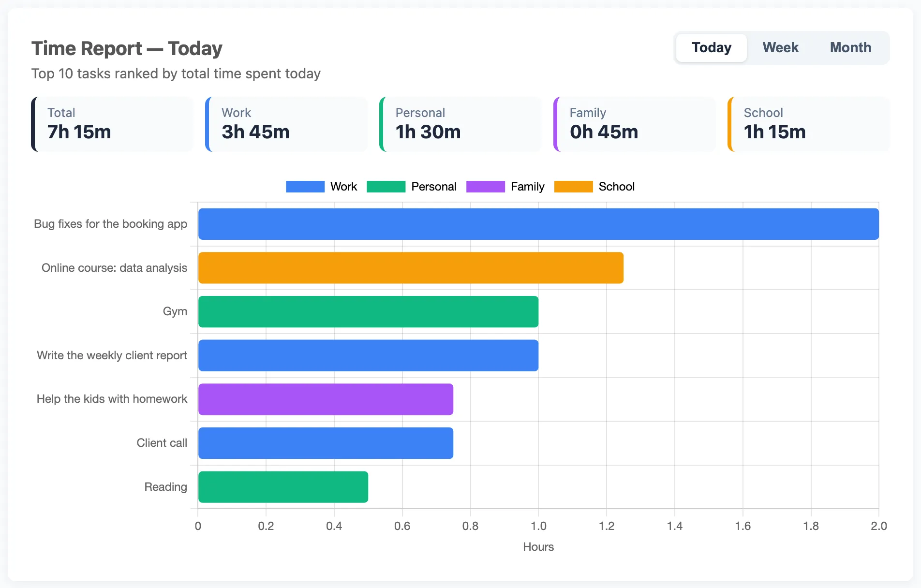Image resolution: width=921 pixels, height=588 pixels.
Task: Toggle the Work legend color swatch
Action: pyautogui.click(x=305, y=187)
